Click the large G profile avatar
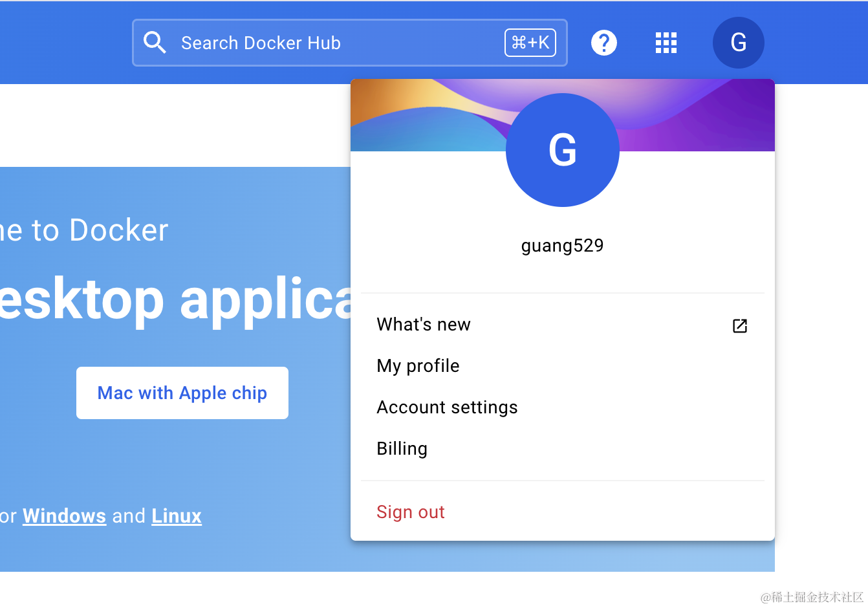This screenshot has width=868, height=608. [563, 150]
